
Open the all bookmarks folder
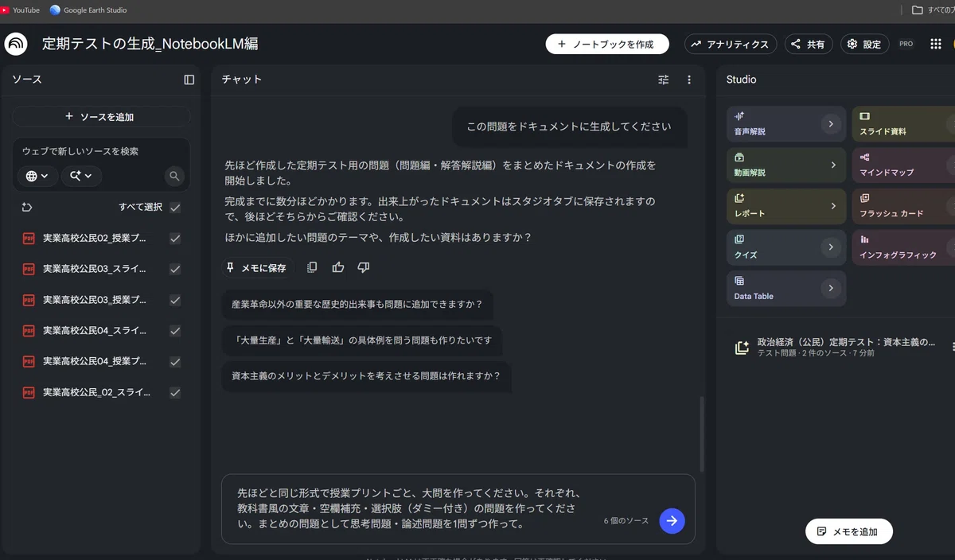[933, 10]
